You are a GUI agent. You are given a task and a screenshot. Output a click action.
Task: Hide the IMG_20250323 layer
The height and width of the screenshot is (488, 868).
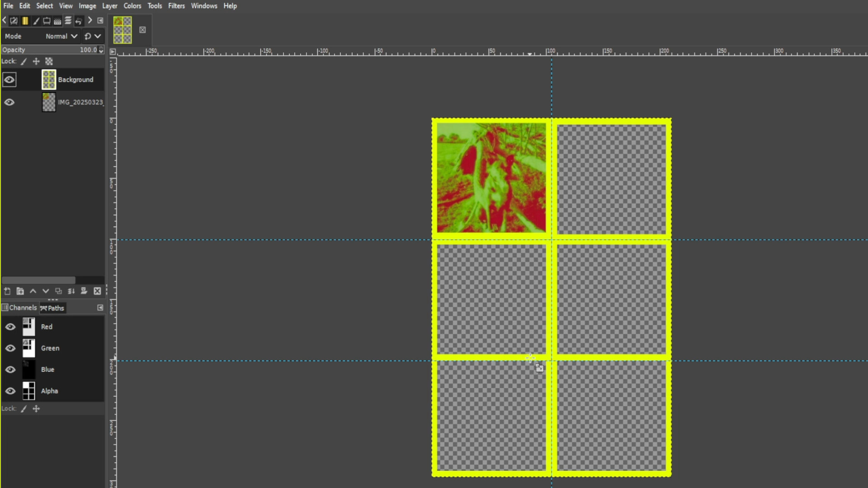(9, 102)
